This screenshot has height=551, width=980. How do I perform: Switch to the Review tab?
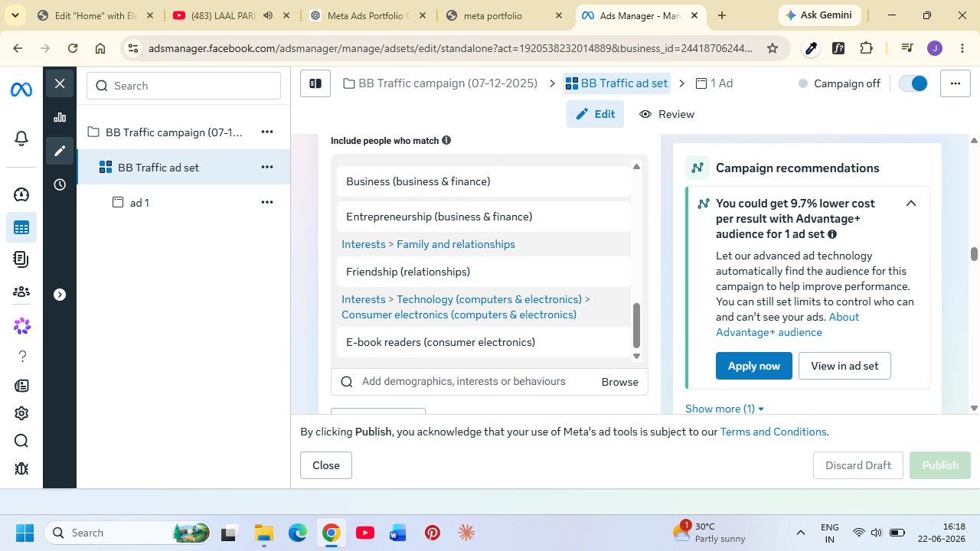[667, 114]
